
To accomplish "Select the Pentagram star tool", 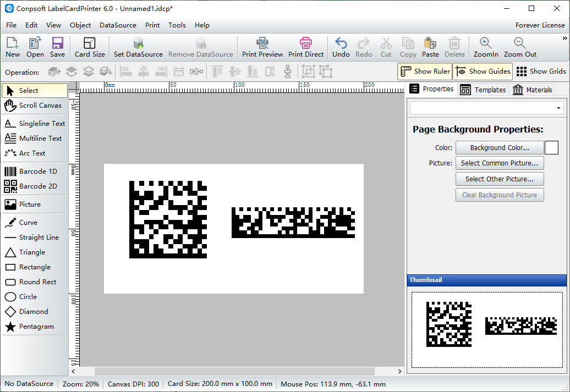I will (x=35, y=327).
